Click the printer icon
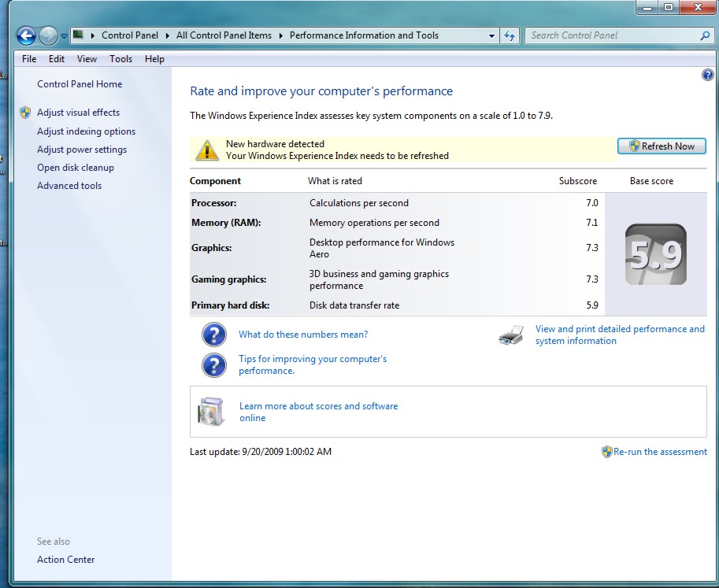 coord(511,335)
